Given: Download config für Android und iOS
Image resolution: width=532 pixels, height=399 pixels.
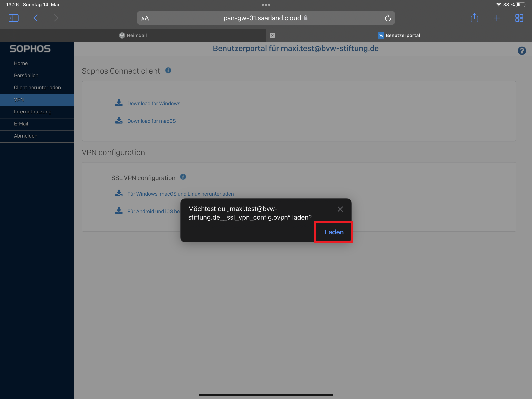Looking at the screenshot, I should click(154, 212).
